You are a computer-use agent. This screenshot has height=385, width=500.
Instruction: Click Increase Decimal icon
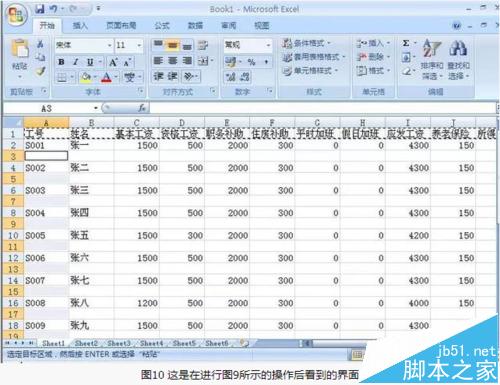[x=230, y=77]
